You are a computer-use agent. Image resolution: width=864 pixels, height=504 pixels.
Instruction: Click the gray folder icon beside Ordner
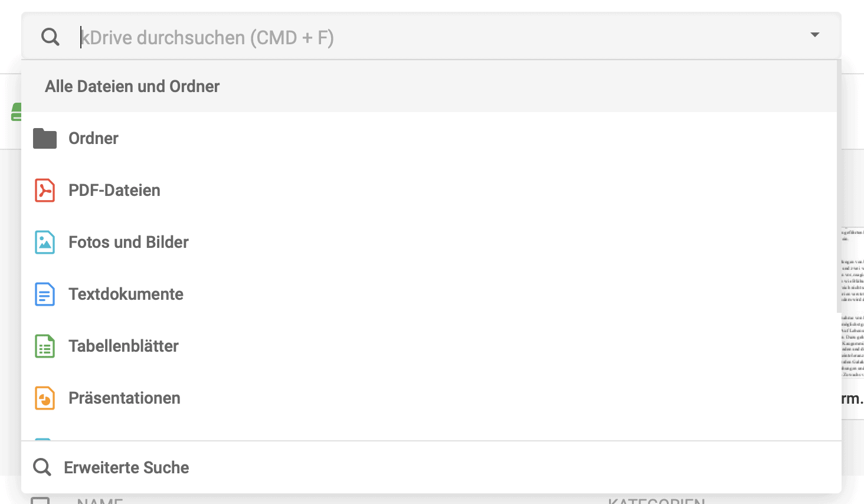coord(45,139)
